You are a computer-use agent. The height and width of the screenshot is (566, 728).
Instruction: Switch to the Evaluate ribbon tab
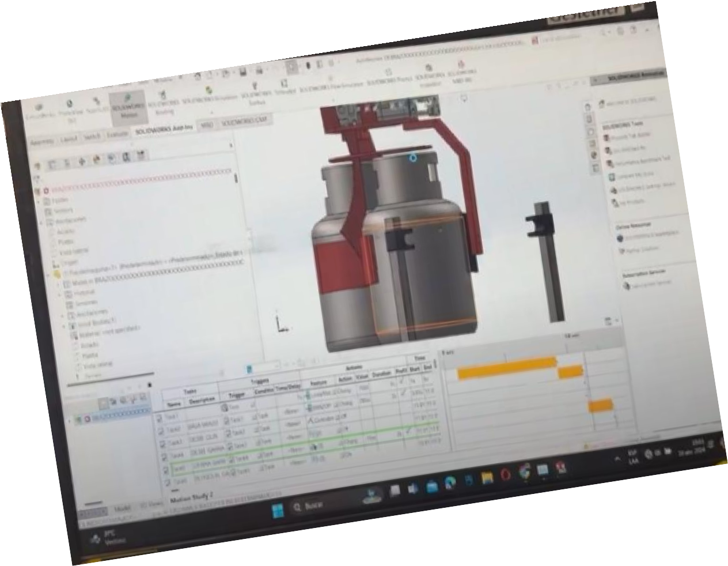pyautogui.click(x=117, y=134)
